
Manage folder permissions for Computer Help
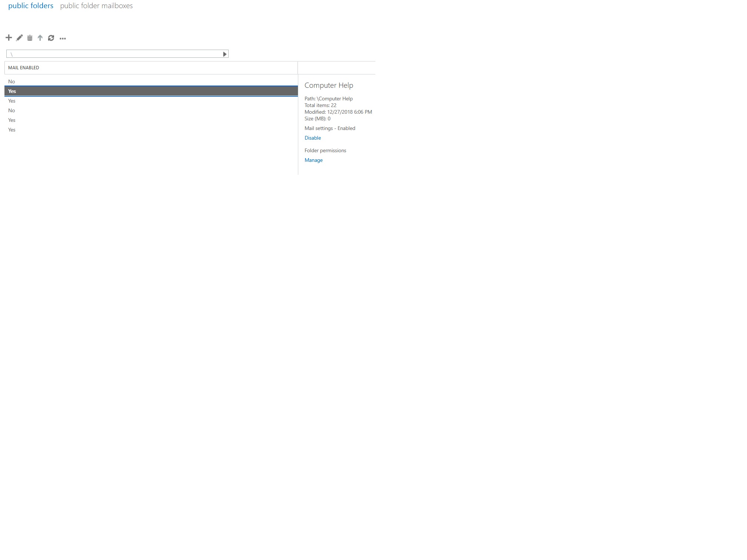pos(313,160)
